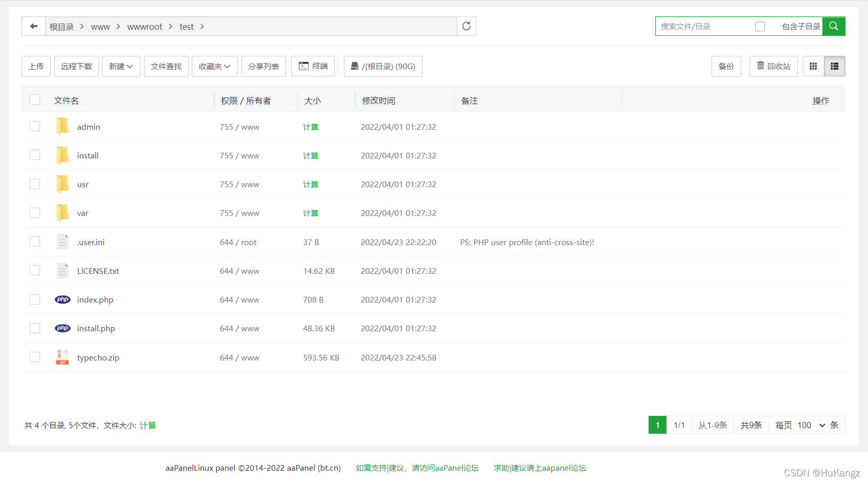The height and width of the screenshot is (483, 868).
Task: Click the .user.ini file icon
Action: click(x=63, y=241)
